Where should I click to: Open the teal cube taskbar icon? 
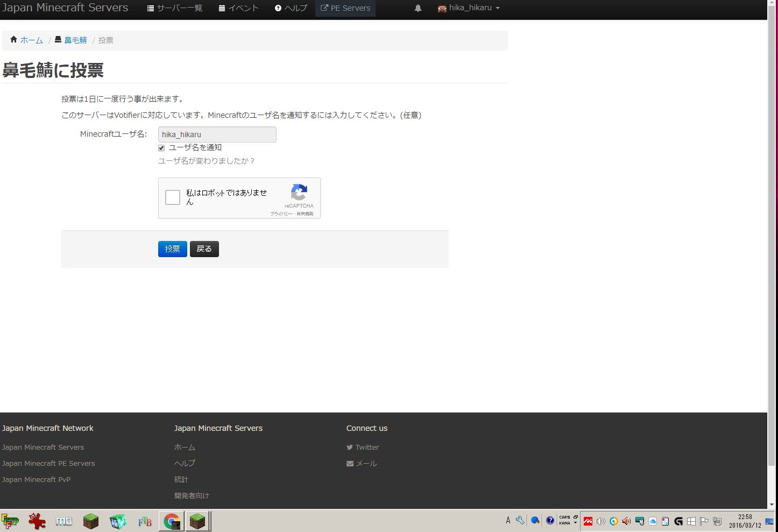[x=118, y=521]
